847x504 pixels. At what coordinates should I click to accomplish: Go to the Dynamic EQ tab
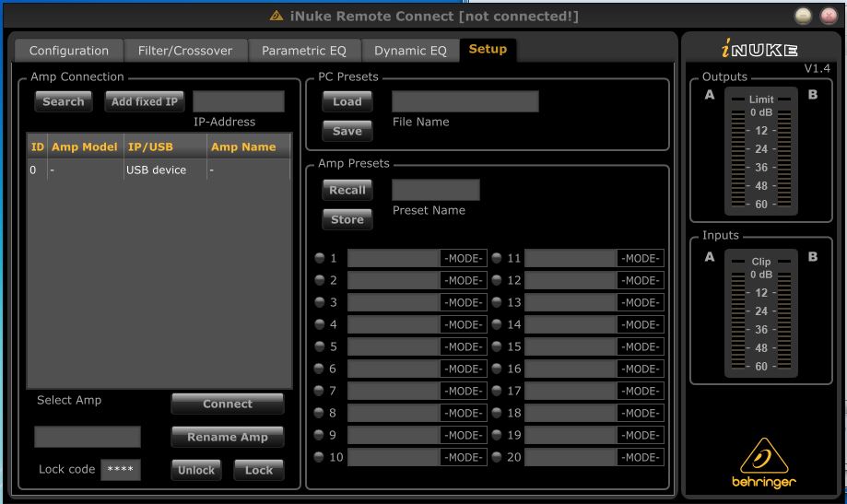pos(410,51)
